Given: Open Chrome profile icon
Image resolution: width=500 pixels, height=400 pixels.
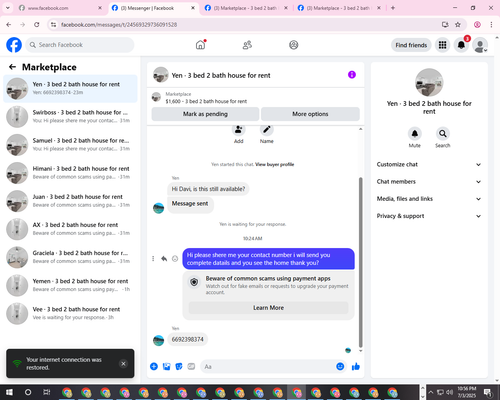Looking at the screenshot, I should (477, 25).
